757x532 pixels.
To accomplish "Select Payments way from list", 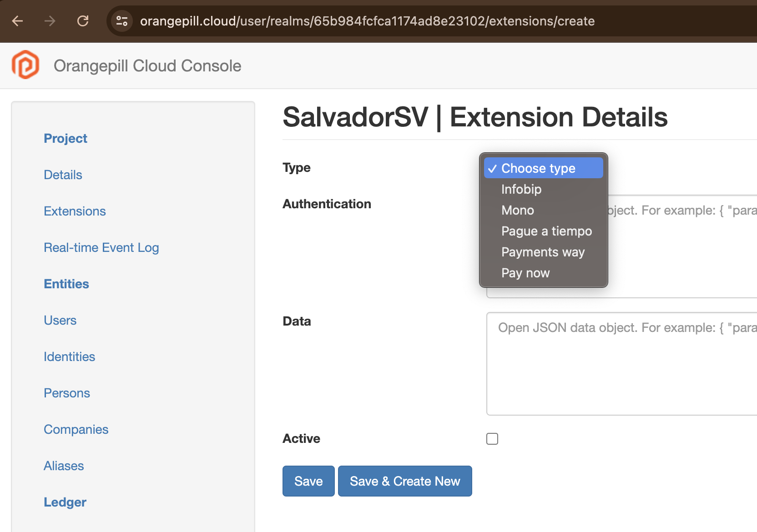I will coord(543,252).
